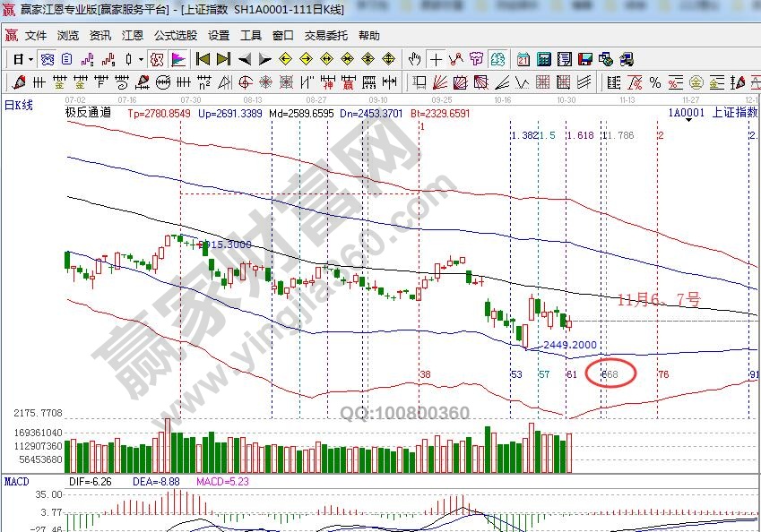
Task: Open the 江恩 menu
Action: click(133, 36)
